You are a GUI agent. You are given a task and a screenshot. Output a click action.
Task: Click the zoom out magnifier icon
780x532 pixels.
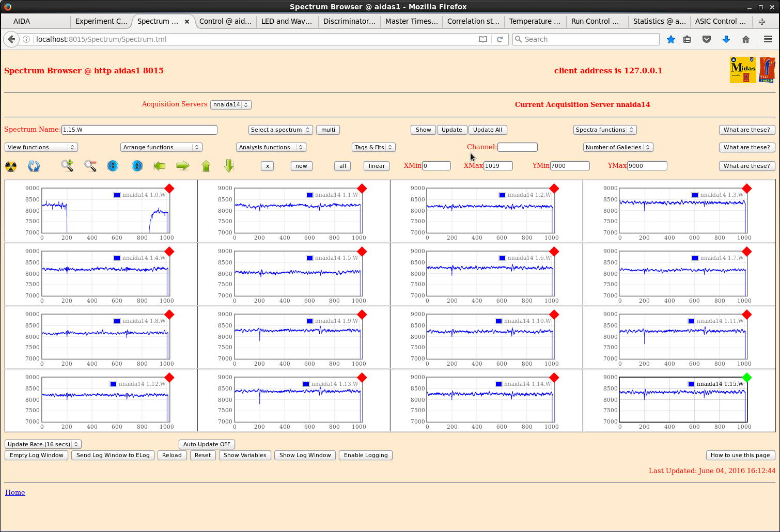click(90, 165)
